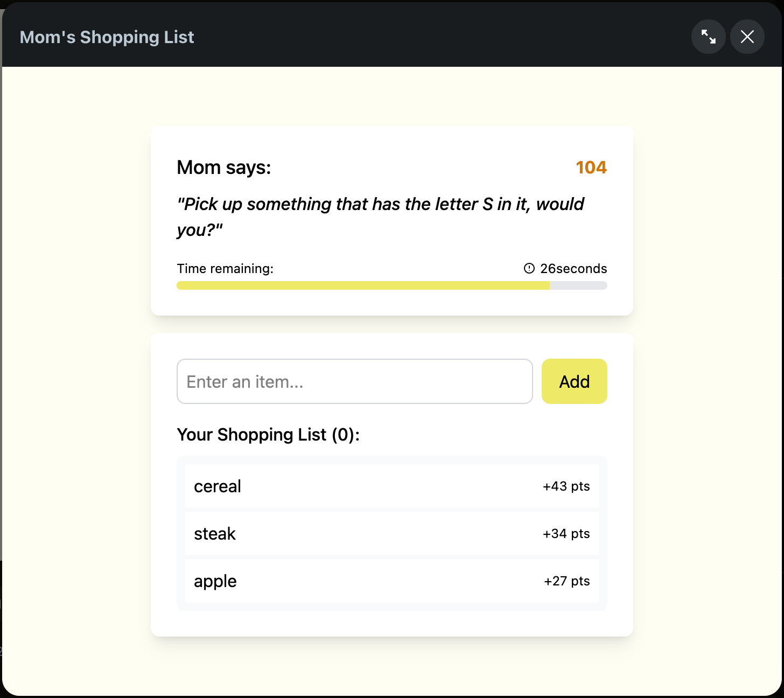Select the cereal list entry
Viewport: 784px width, 698px height.
[218, 486]
